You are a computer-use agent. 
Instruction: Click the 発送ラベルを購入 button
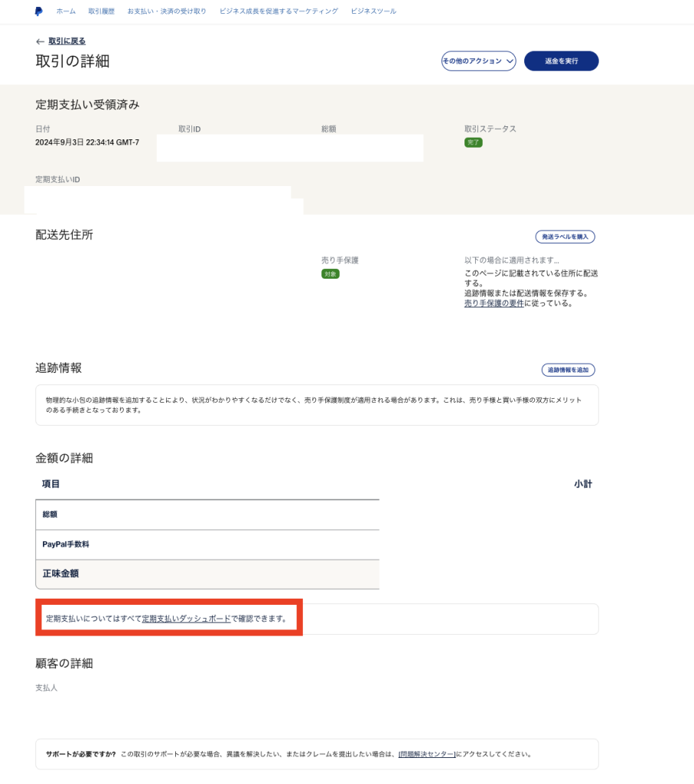(565, 237)
